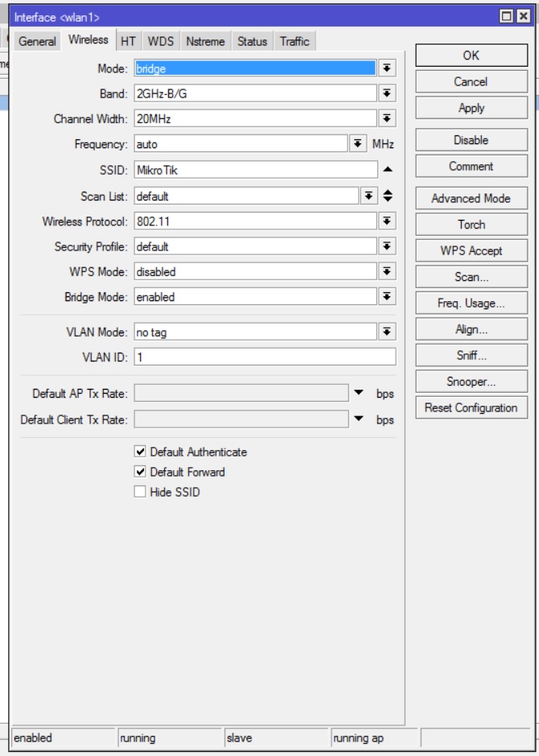Viewport: 539px width, 756px height.
Task: Open the WPS Mode dropdown arrow
Action: [x=387, y=271]
